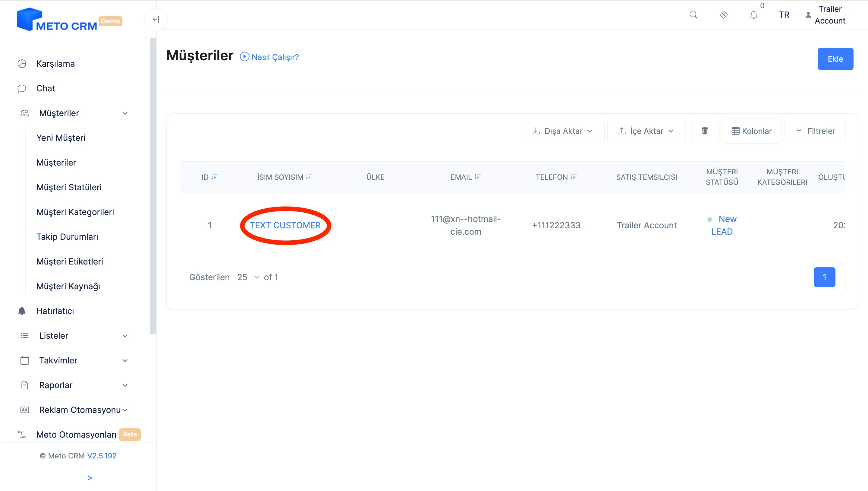The height and width of the screenshot is (491, 868).
Task: Click the İçe Aktar upload icon
Action: 622,131
